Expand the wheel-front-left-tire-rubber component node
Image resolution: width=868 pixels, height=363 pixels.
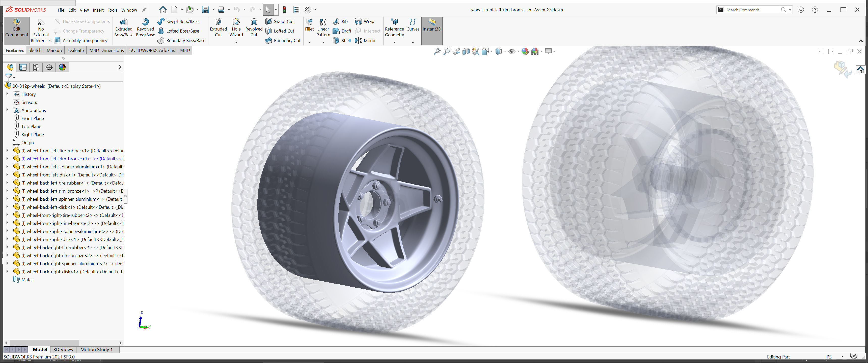(x=7, y=150)
